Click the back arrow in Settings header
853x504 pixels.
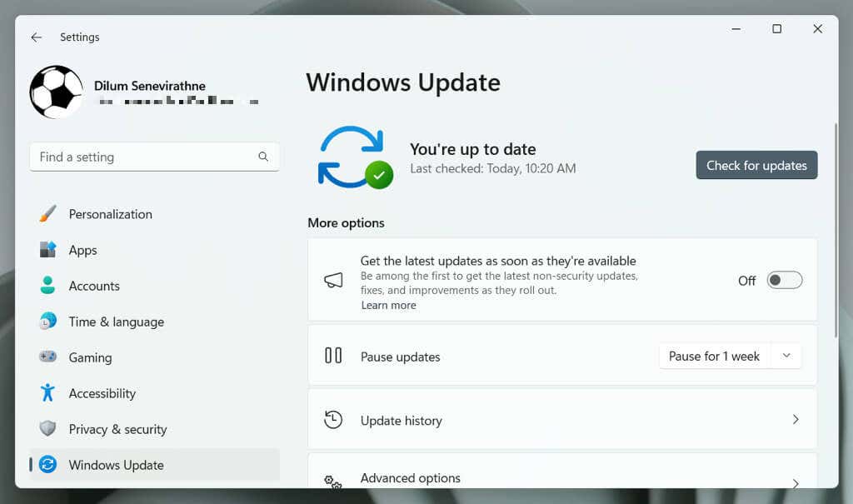[x=36, y=37]
